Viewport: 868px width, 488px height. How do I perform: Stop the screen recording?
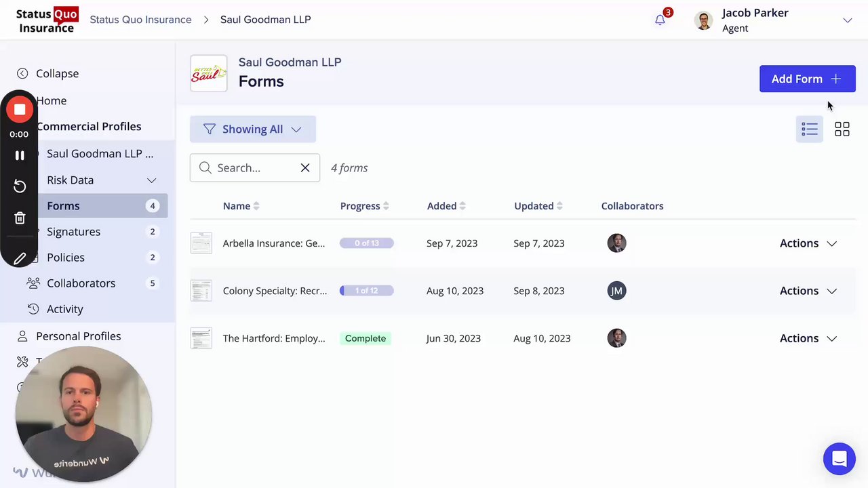[20, 110]
